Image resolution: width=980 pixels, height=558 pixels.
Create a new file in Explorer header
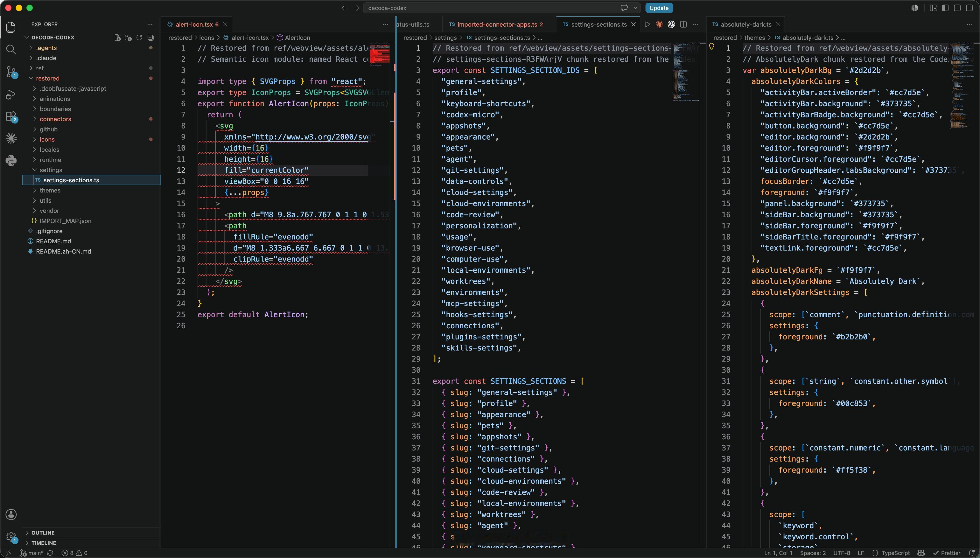point(118,38)
